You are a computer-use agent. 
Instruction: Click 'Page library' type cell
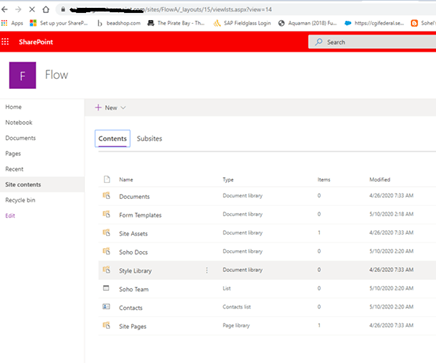tap(236, 326)
